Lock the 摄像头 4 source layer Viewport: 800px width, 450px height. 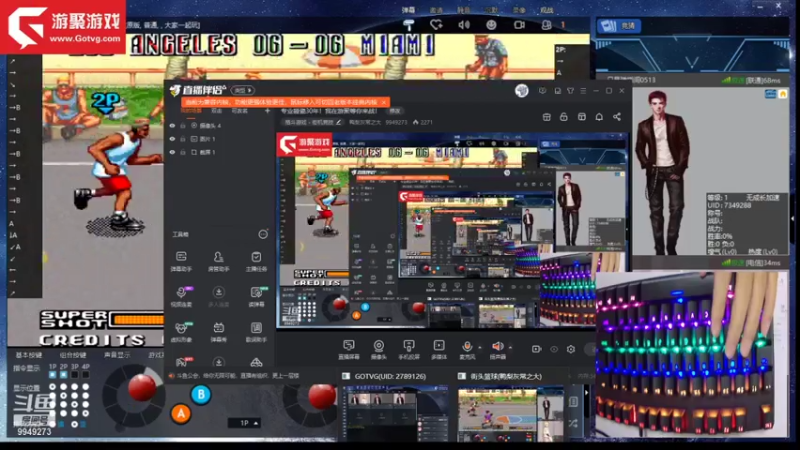[183, 126]
